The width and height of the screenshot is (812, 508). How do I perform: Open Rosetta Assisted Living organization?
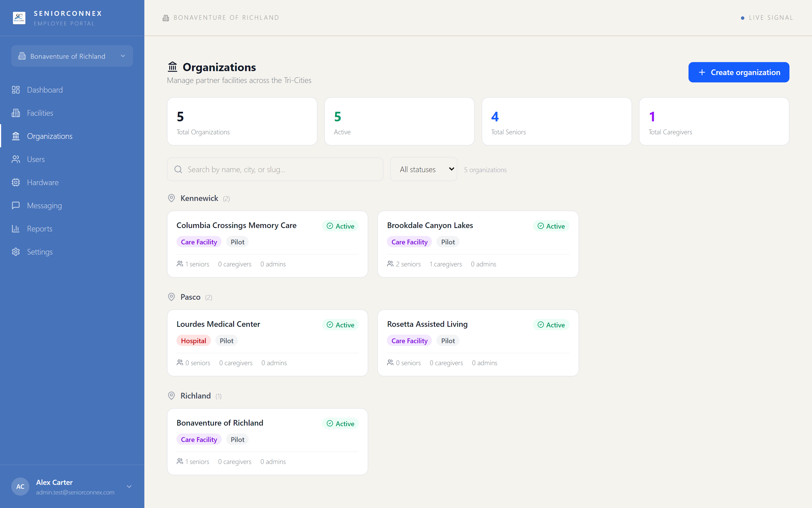(478, 343)
